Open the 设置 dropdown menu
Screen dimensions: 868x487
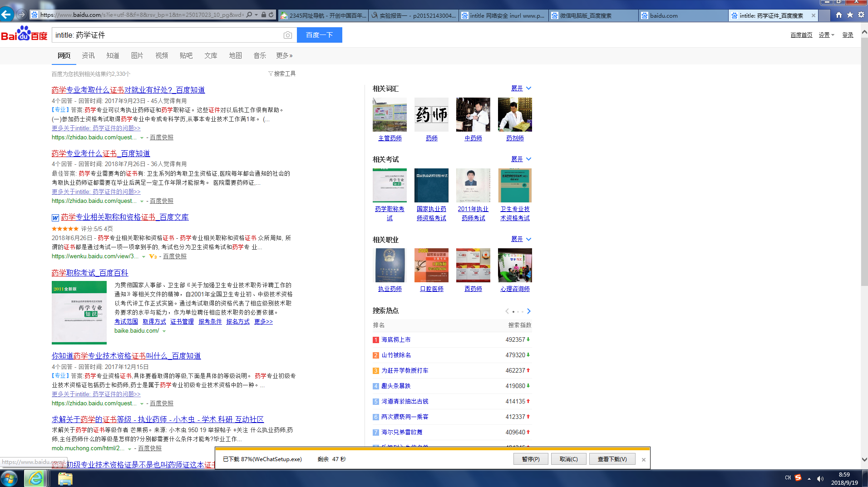pyautogui.click(x=826, y=35)
